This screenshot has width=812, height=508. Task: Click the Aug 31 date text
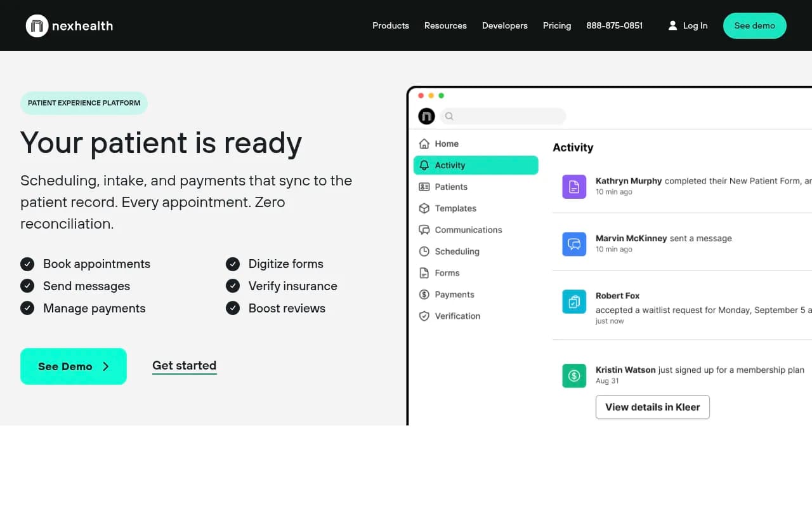pyautogui.click(x=607, y=381)
